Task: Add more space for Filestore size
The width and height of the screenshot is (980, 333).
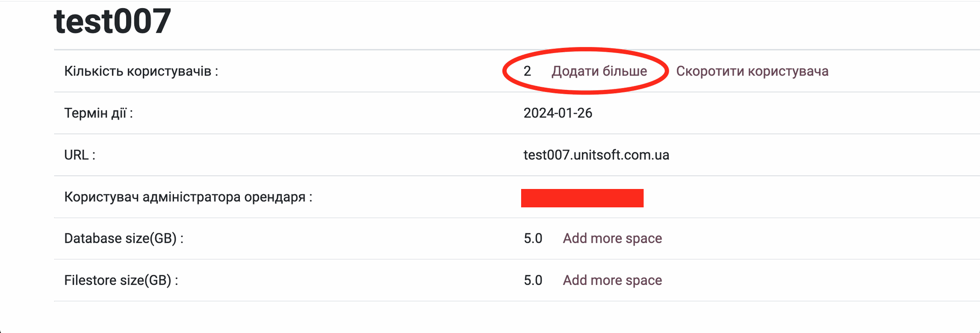Action: click(612, 280)
